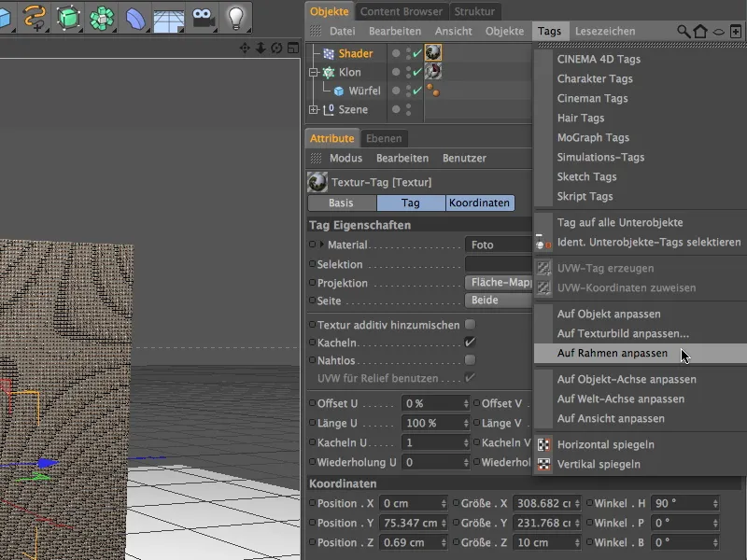Image resolution: width=747 pixels, height=560 pixels.
Task: Switch to Struktur tab
Action: click(474, 11)
